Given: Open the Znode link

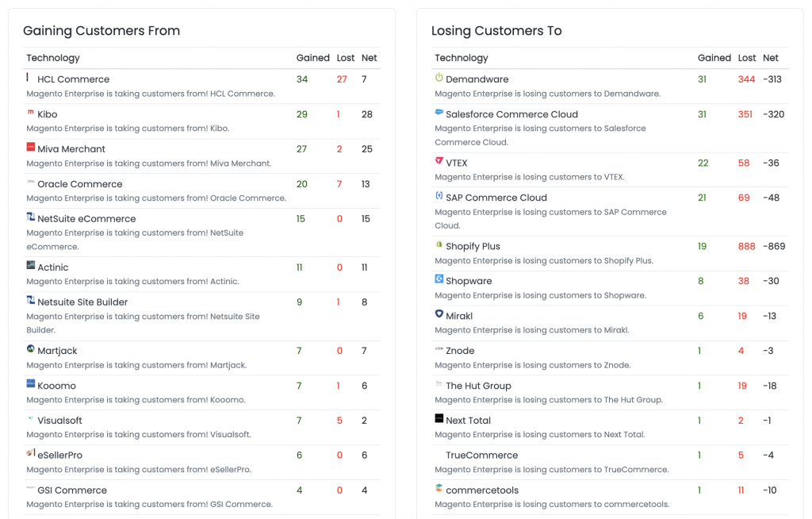Looking at the screenshot, I should click(460, 351).
